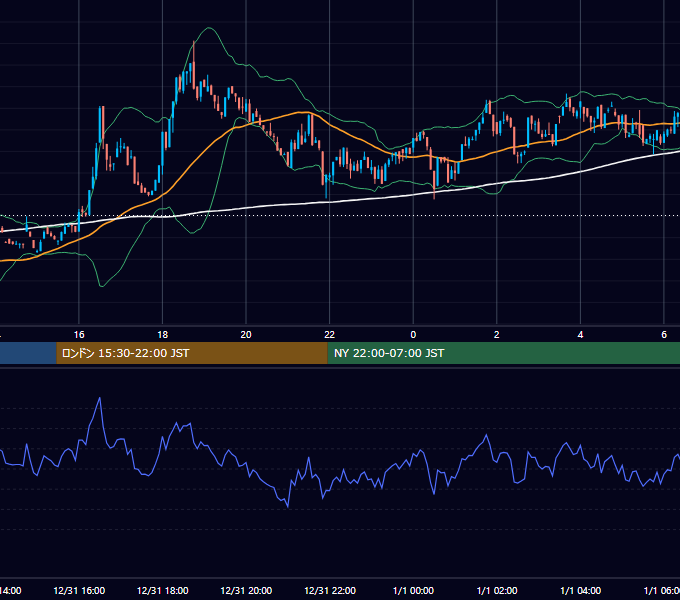The width and height of the screenshot is (680, 600).
Task: Click hour label 18 on the price chart axis
Action: (163, 334)
